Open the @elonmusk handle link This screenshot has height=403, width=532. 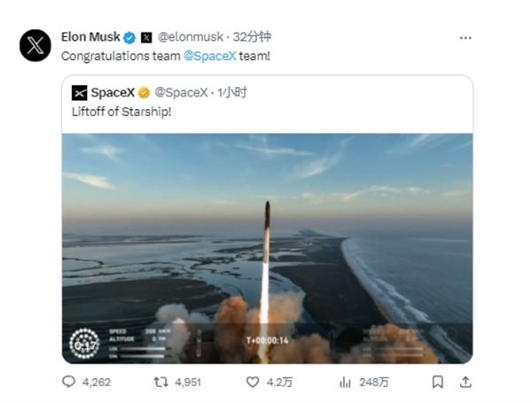(x=190, y=37)
